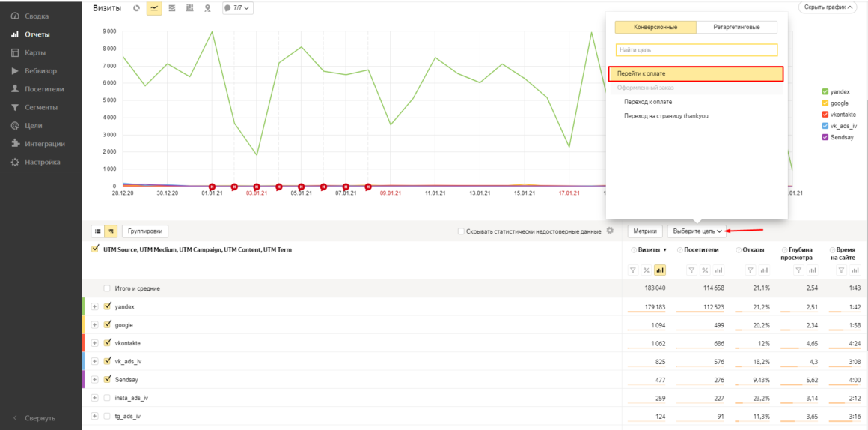Open Выберите цель dropdown
Screen dimensions: 868x430
pos(697,231)
